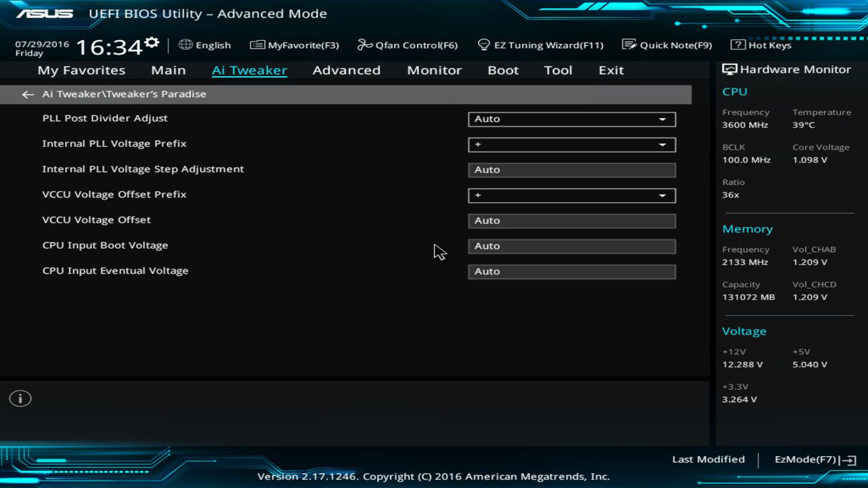Click the info icon at bottom left
The width and height of the screenshot is (868, 488).
click(20, 399)
